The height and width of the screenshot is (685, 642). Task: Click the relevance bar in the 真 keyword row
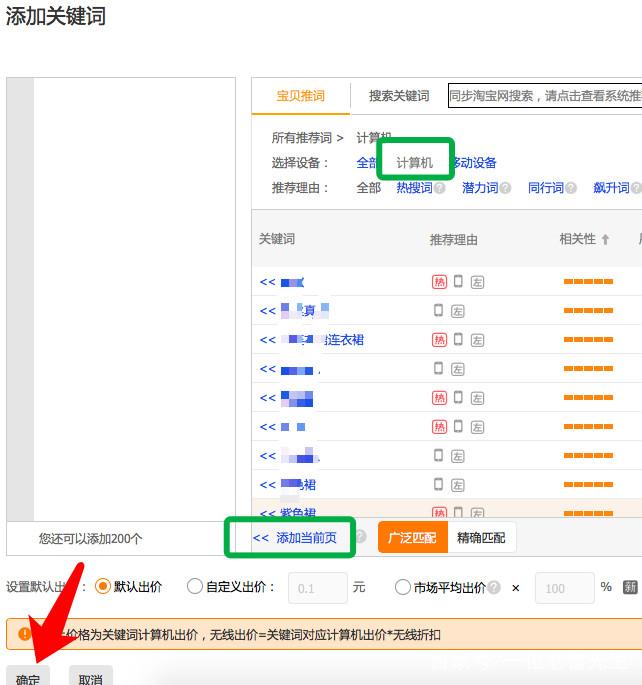(588, 311)
